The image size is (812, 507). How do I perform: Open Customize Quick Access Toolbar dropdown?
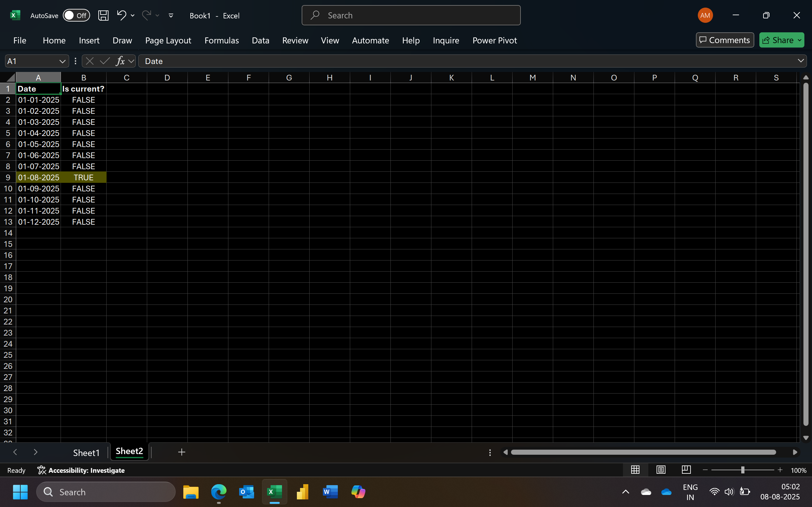(x=171, y=16)
